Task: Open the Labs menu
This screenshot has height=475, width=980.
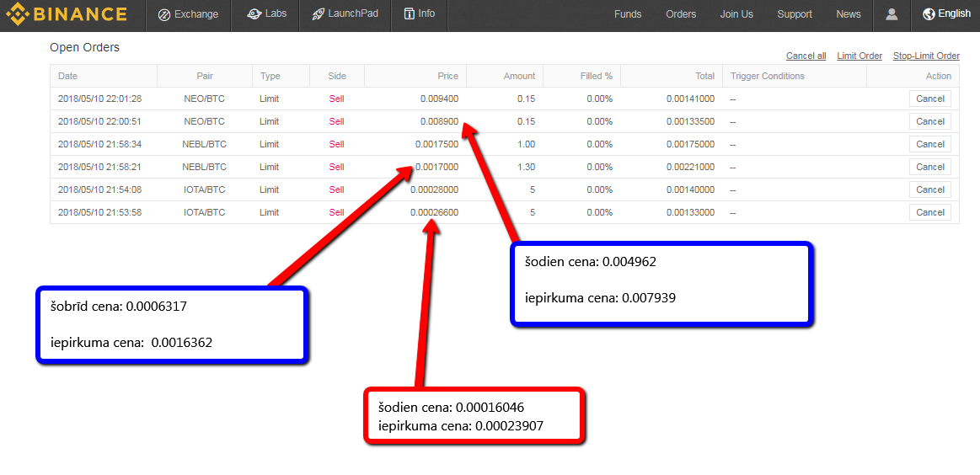Action: 267,13
